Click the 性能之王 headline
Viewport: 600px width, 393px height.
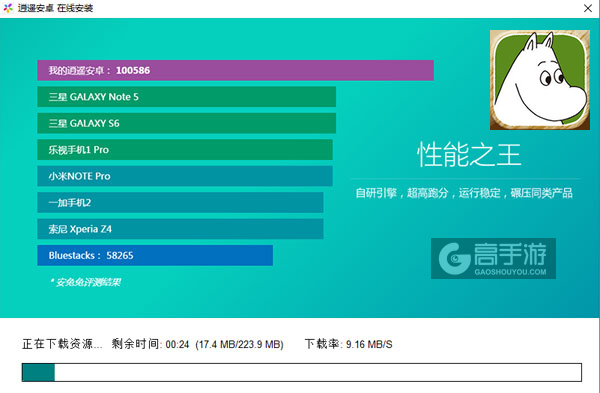click(469, 155)
